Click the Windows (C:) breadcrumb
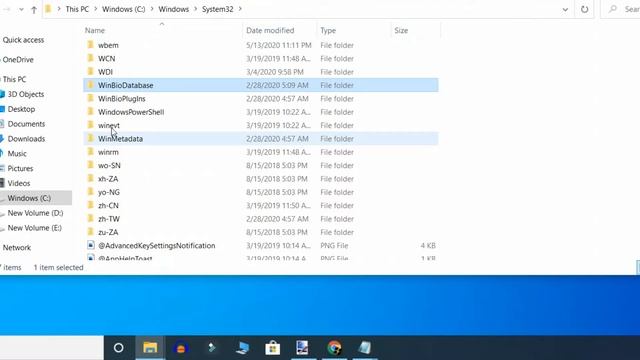This screenshot has height=360, width=640. coord(123,9)
